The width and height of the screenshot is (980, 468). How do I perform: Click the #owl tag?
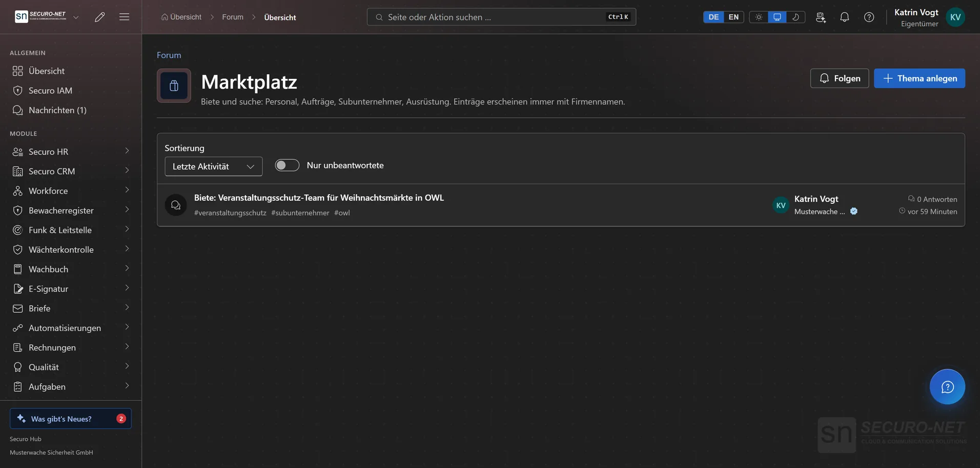[342, 212]
